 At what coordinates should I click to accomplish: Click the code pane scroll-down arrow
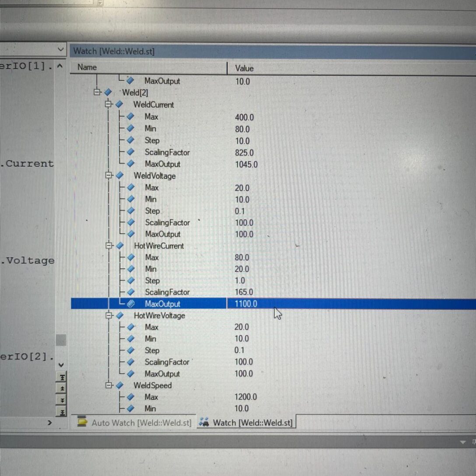point(61,365)
